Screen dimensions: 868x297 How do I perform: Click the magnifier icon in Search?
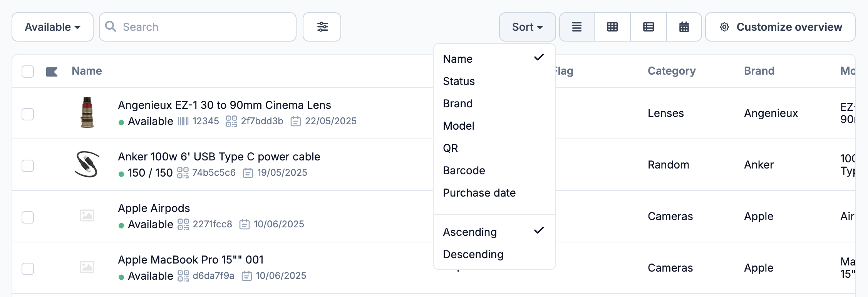[x=111, y=26]
